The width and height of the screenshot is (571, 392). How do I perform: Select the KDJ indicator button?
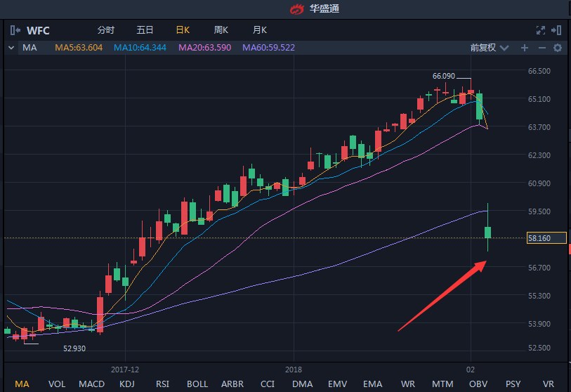[127, 384]
